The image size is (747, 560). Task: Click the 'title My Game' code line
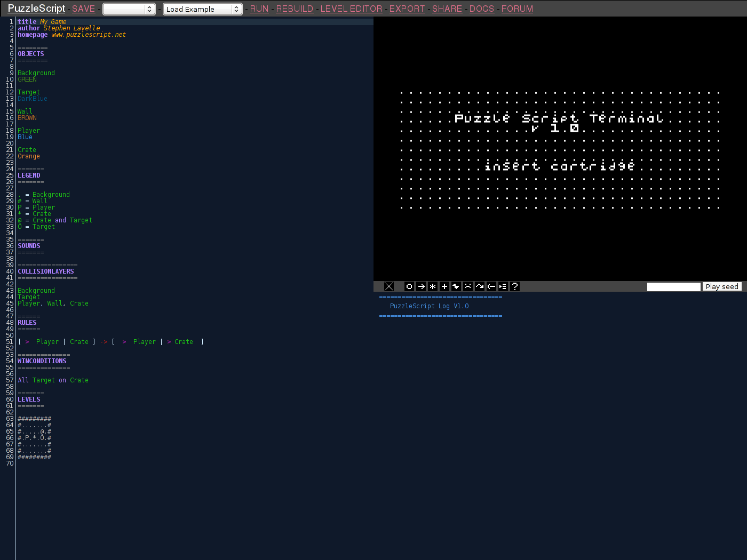42,22
